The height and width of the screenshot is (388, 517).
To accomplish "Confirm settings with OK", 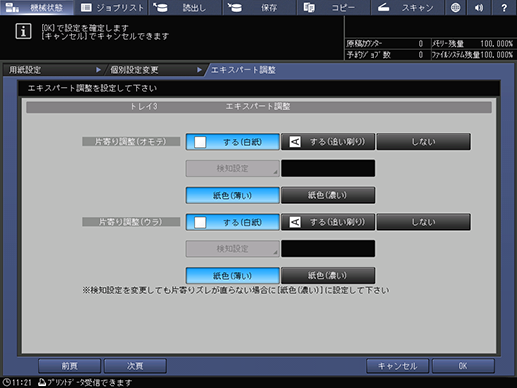I will tap(463, 366).
